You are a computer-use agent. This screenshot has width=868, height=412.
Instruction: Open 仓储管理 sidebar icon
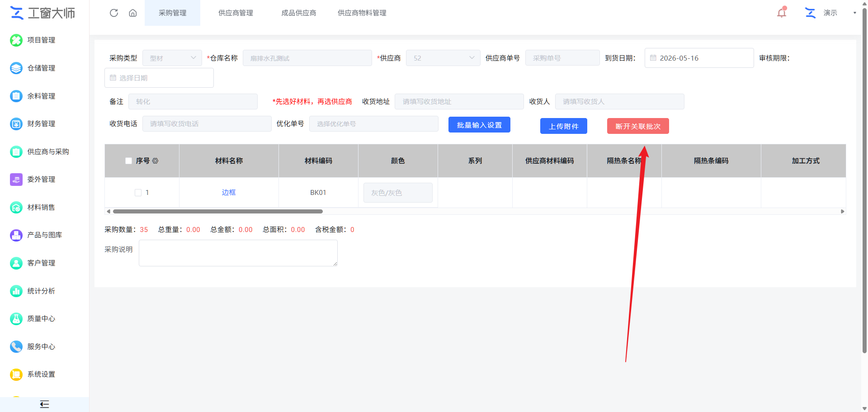[16, 68]
